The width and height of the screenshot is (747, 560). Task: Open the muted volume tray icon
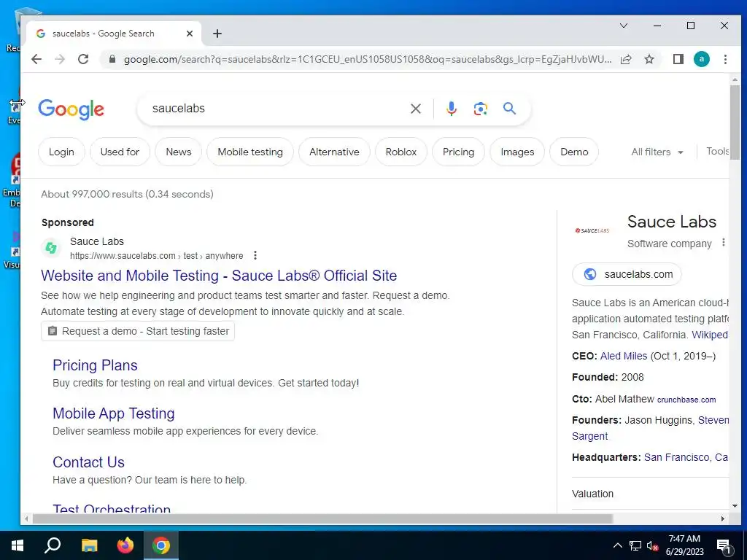point(652,545)
